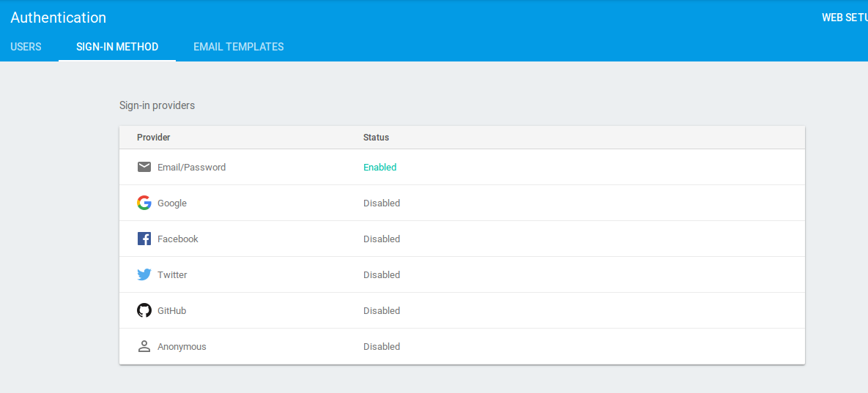Click the Provider column header

(153, 138)
